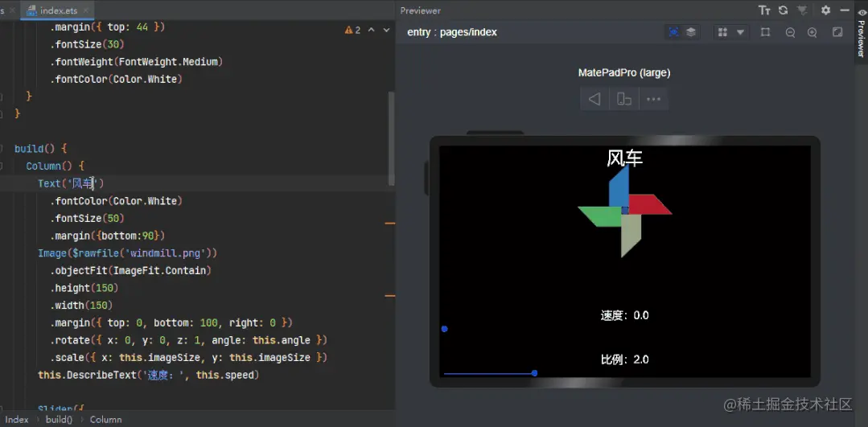Screen dimensions: 868x427
Task: Jump to lower orange warning stripe mark
Action: tap(389, 297)
